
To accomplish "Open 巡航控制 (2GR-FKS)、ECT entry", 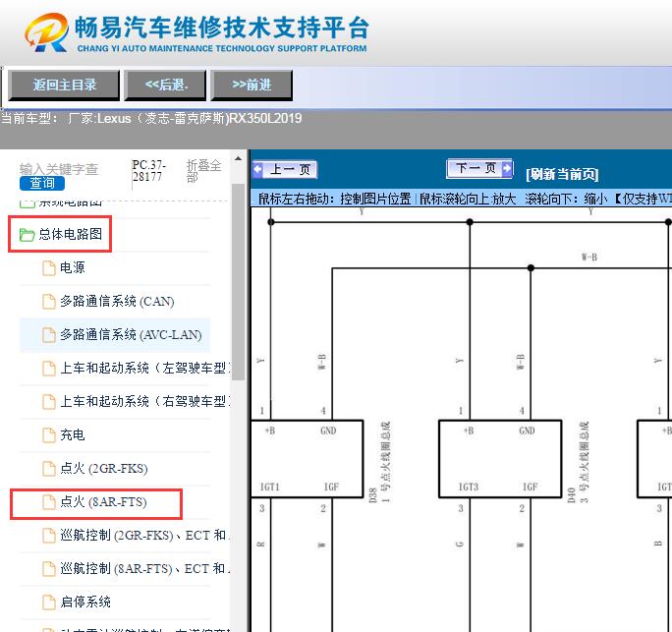I will click(144, 535).
